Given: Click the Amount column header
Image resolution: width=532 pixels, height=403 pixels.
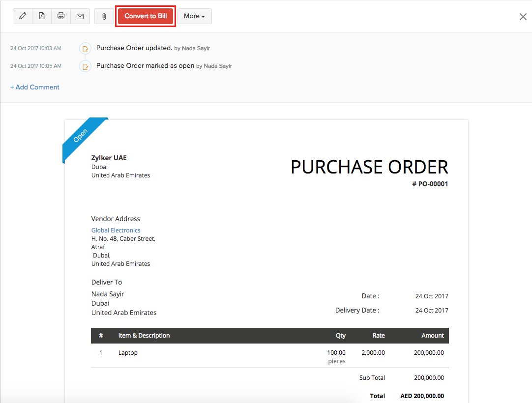Looking at the screenshot, I should coord(433,336).
